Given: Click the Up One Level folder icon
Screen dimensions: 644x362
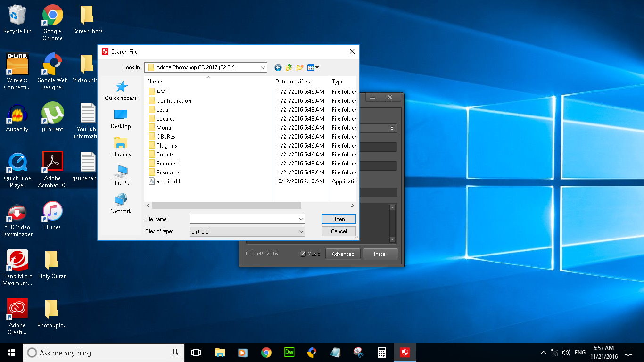Looking at the screenshot, I should point(289,67).
